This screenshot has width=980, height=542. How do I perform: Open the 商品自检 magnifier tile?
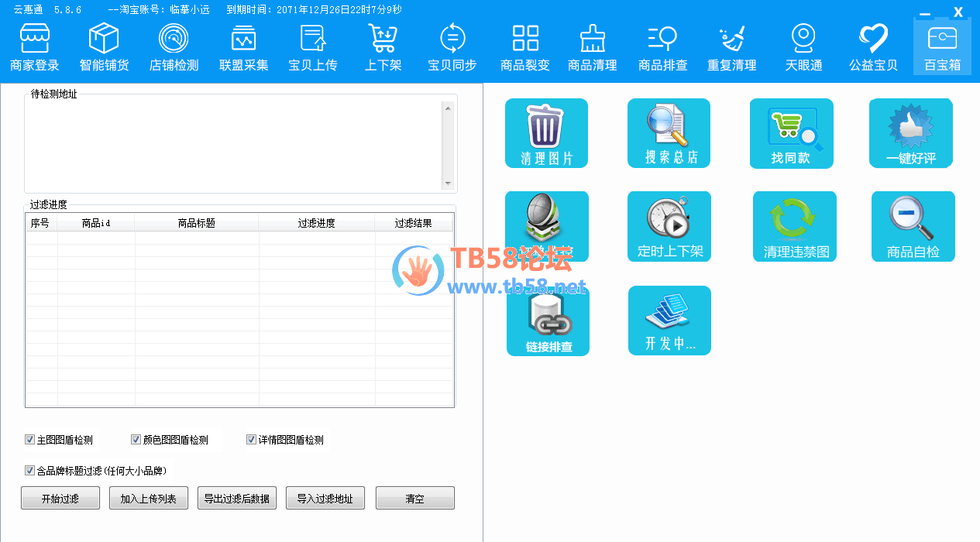[x=913, y=226]
